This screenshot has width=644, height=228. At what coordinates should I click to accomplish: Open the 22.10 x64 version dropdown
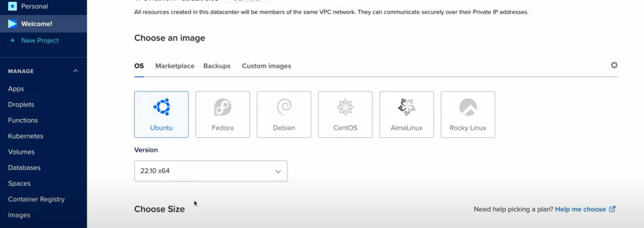211,171
